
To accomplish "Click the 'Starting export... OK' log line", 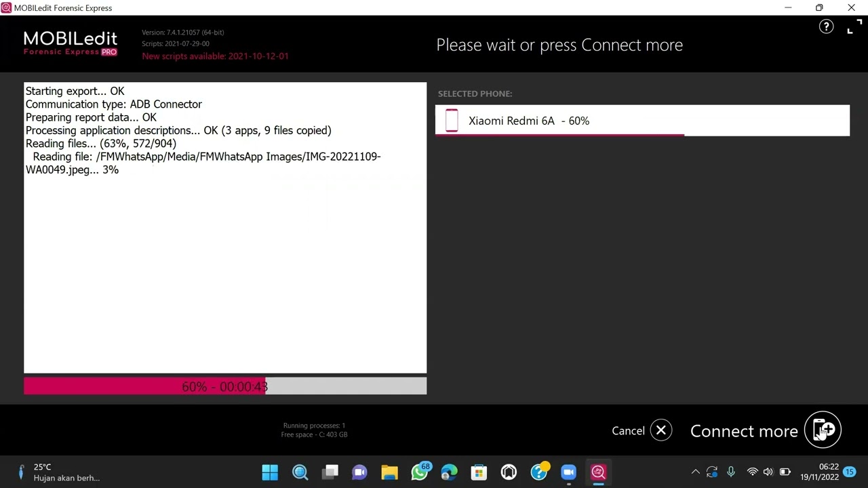I will pos(75,91).
